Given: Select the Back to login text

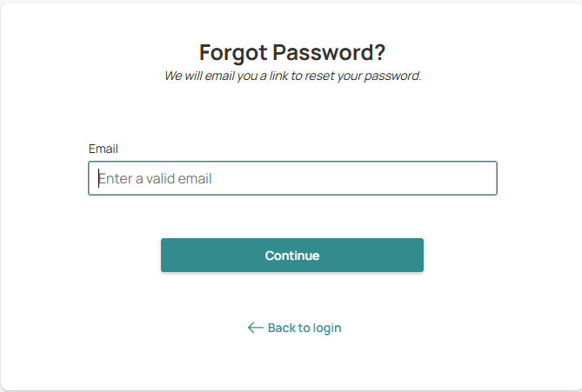Looking at the screenshot, I should point(304,328).
